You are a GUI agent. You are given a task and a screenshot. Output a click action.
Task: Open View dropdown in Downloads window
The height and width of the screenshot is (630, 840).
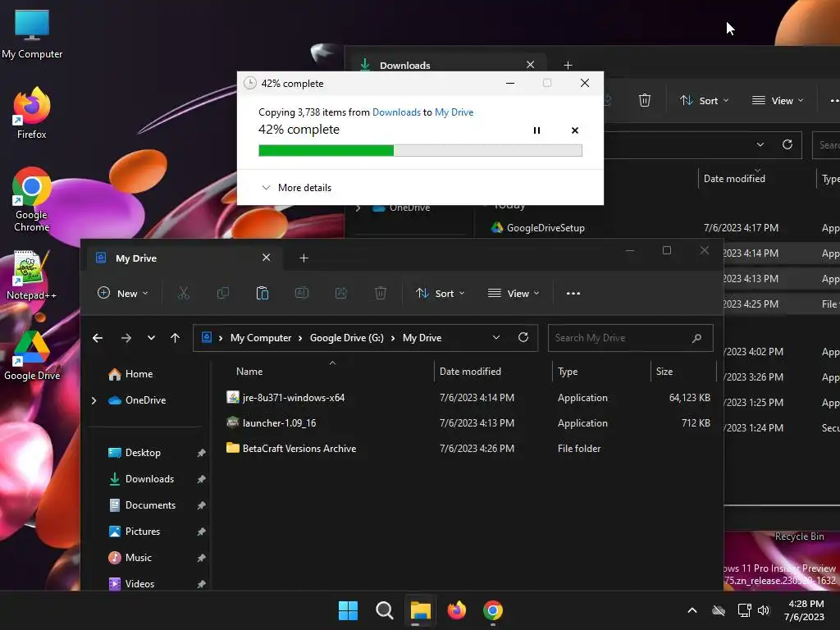[778, 100]
